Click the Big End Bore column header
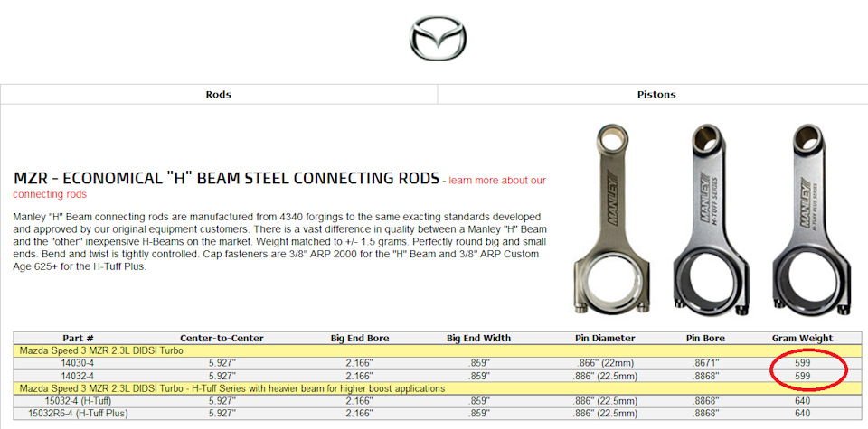Screen dimensions: 868x429 click(360, 338)
